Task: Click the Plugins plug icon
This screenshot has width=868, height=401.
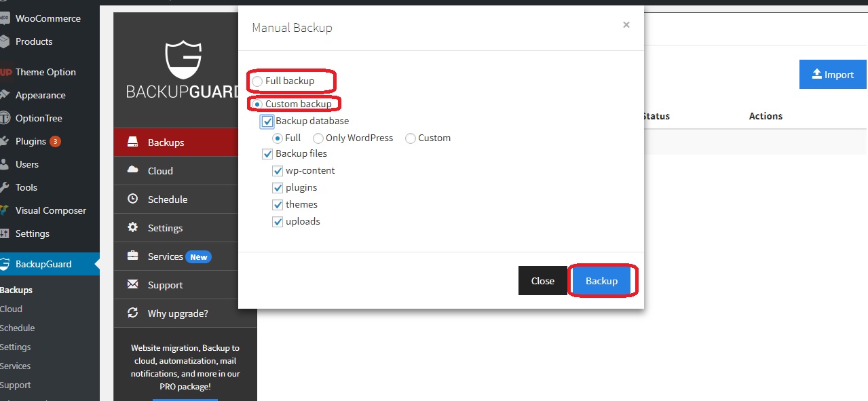Action: [5, 141]
